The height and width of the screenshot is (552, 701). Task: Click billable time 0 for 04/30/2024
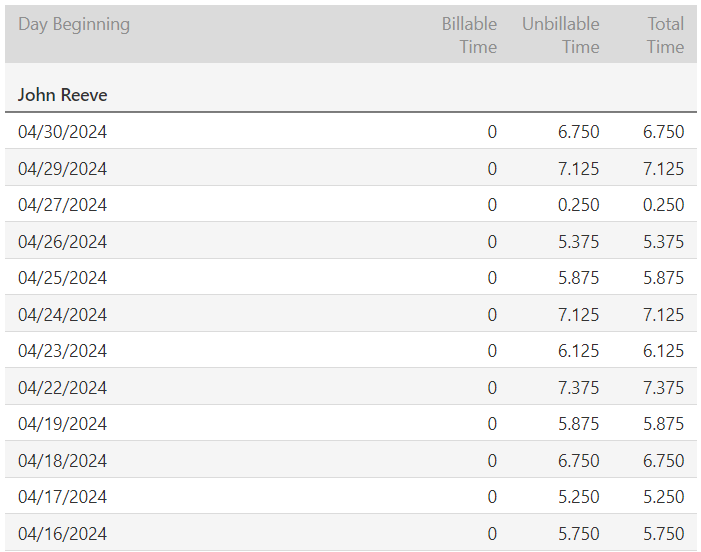(491, 132)
